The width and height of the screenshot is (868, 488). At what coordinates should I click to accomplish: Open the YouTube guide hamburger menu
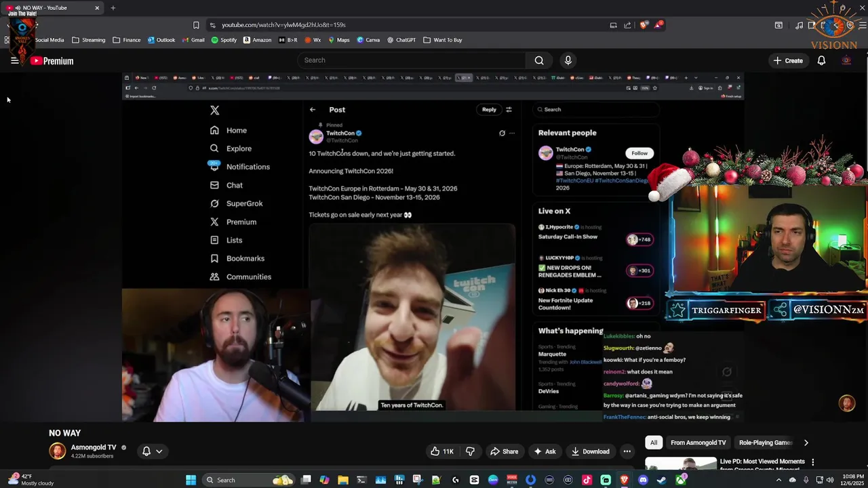[x=14, y=60]
